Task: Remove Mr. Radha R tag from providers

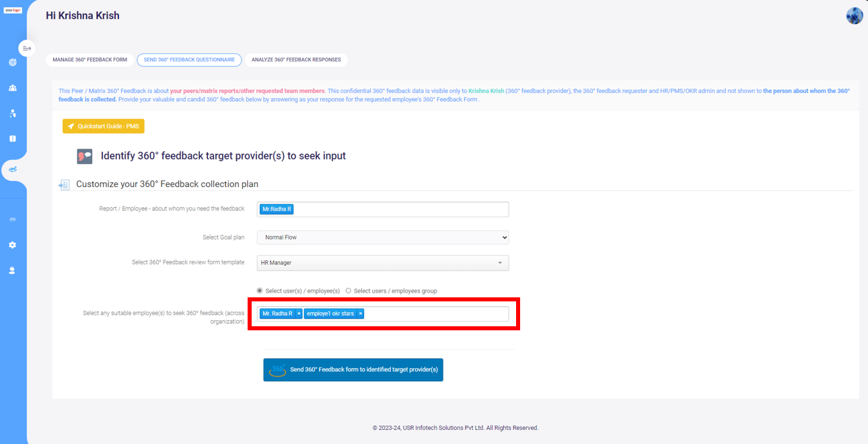Action: (x=299, y=313)
